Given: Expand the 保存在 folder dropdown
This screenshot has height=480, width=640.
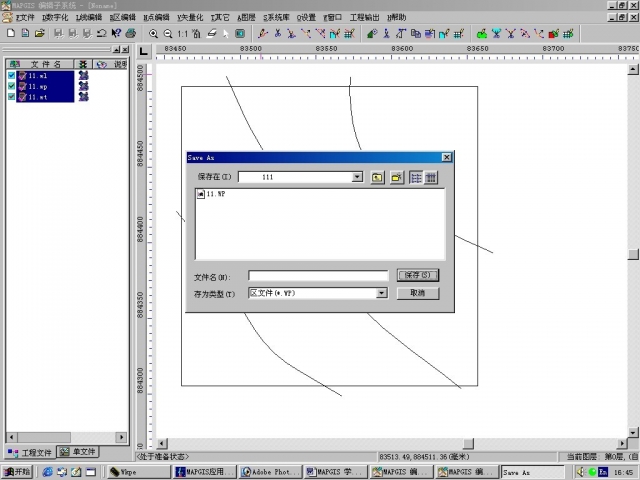Looking at the screenshot, I should [x=357, y=177].
